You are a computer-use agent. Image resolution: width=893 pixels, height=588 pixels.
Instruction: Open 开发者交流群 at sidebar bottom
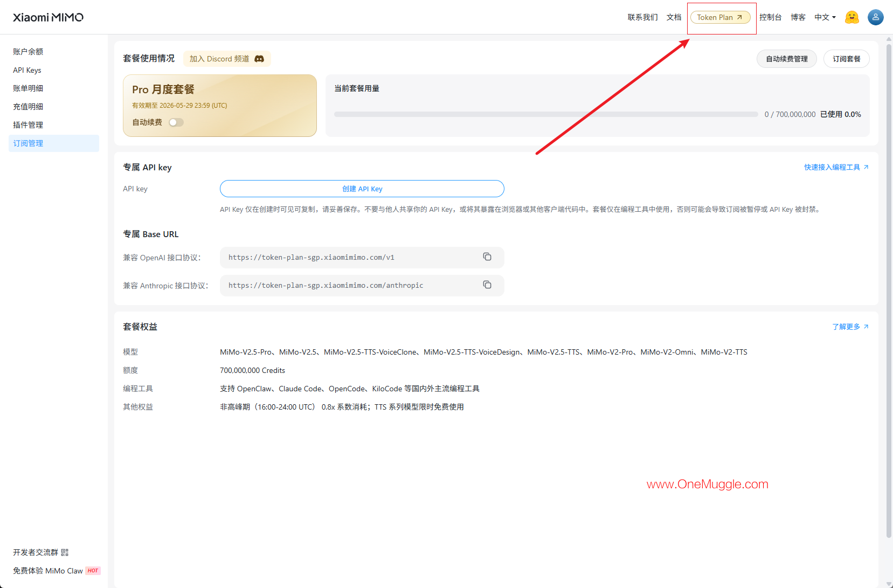click(41, 552)
